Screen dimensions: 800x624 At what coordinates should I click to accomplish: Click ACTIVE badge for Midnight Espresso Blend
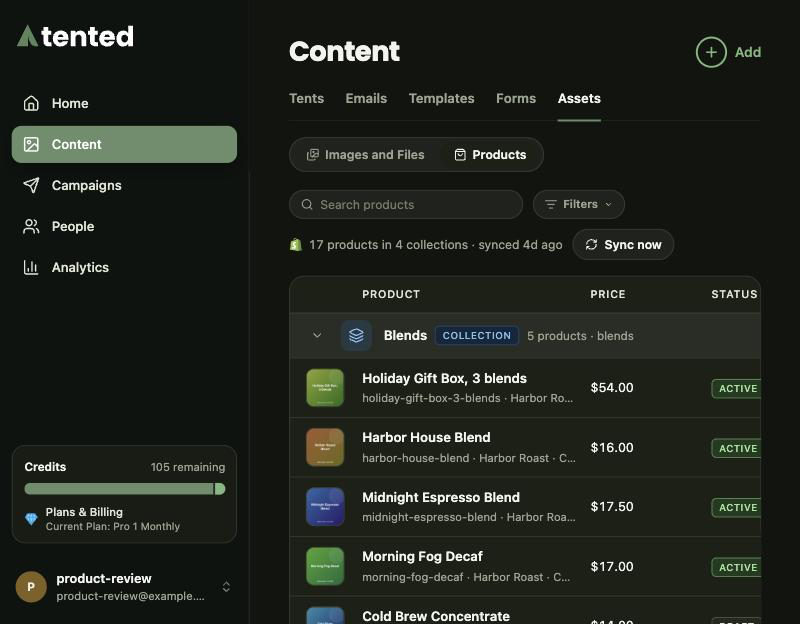(736, 508)
